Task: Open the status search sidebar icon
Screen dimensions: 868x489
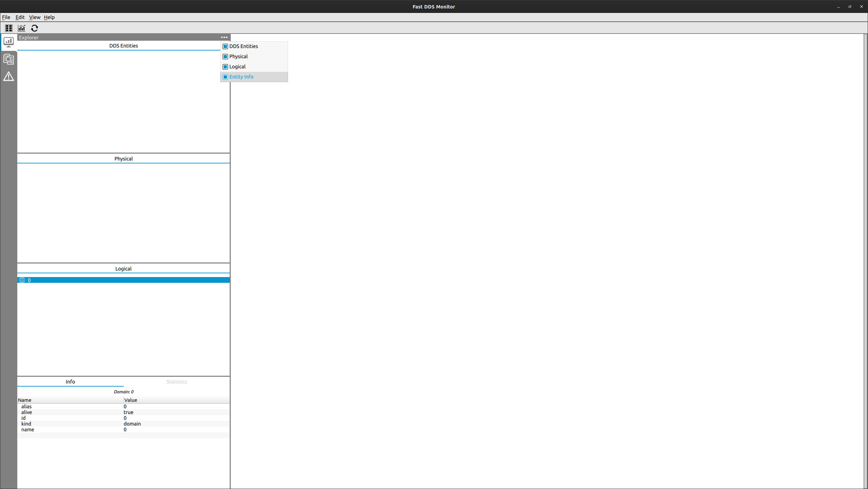Action: pos(8,59)
